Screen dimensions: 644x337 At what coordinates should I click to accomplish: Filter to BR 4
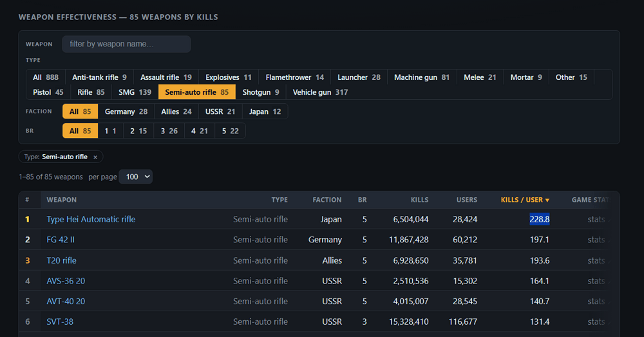199,131
